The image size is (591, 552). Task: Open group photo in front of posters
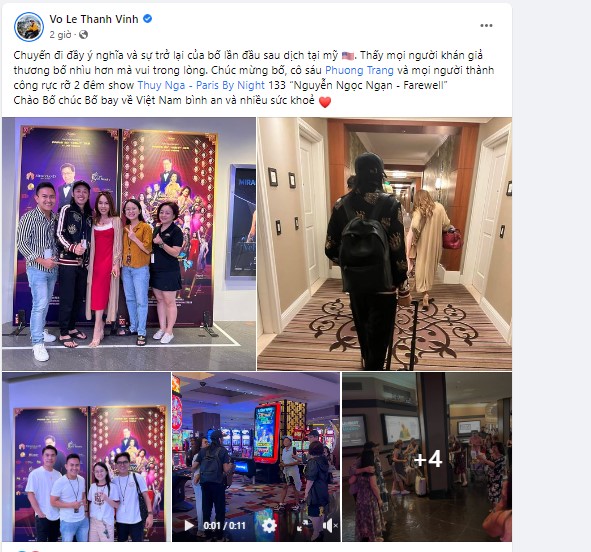point(129,244)
